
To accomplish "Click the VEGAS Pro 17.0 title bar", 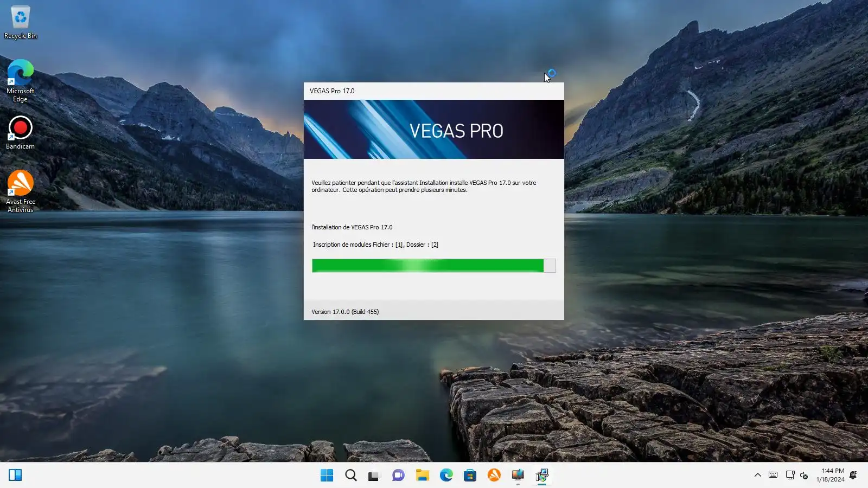I will click(433, 91).
